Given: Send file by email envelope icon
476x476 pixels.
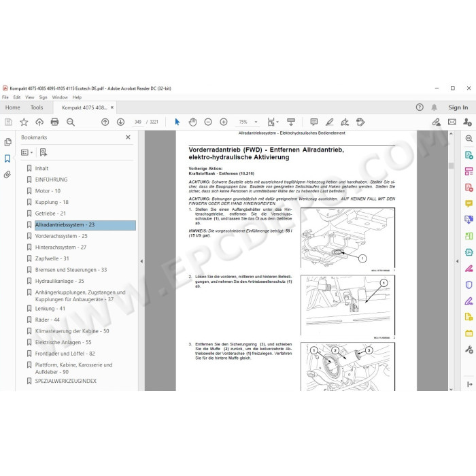Looking at the screenshot, I should [x=452, y=122].
